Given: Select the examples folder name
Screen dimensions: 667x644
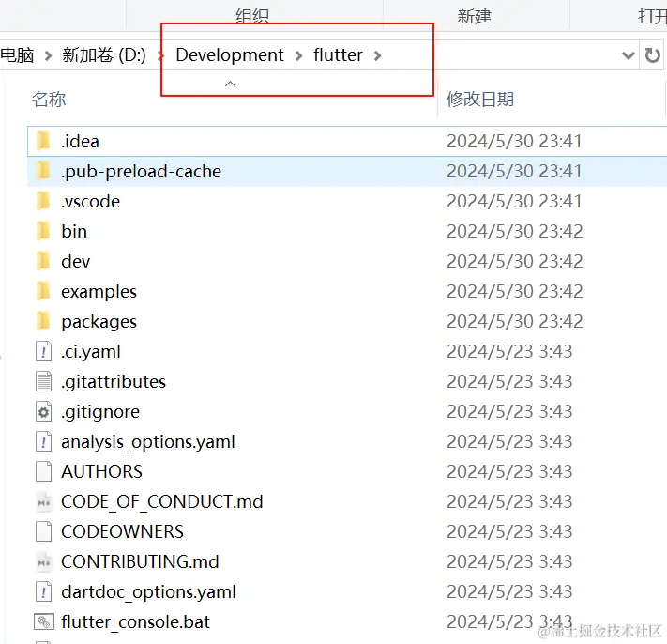Looking at the screenshot, I should click(99, 292).
